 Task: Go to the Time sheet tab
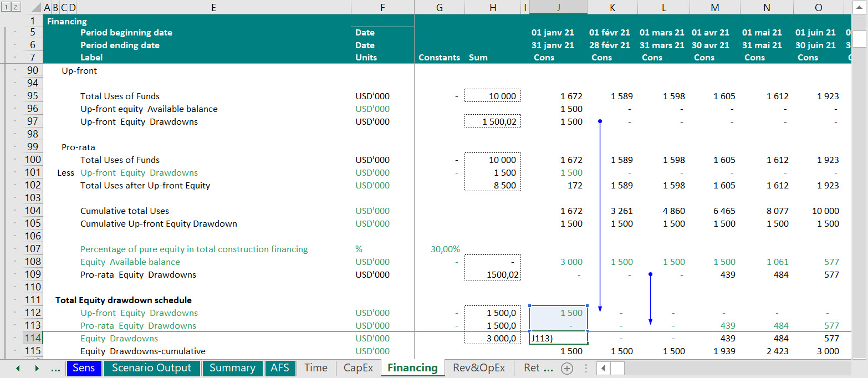tap(316, 368)
